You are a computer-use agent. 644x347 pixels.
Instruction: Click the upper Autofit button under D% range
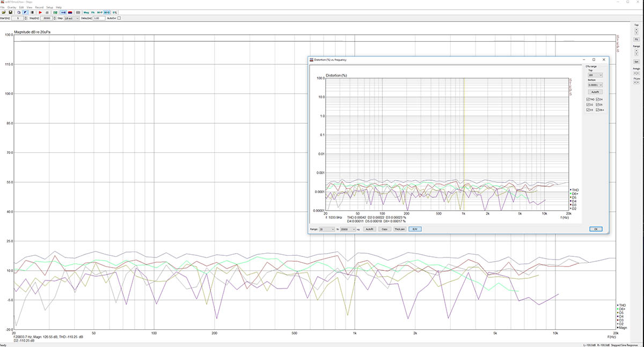595,92
